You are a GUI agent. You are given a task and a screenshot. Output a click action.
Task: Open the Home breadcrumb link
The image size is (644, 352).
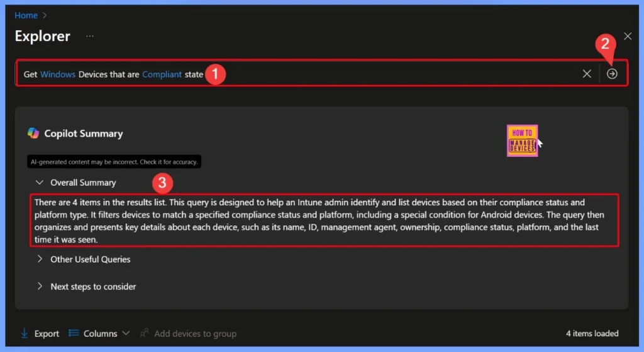point(26,15)
